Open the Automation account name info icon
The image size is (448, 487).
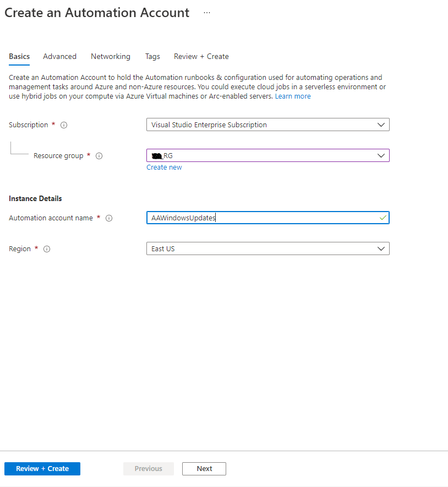(108, 218)
